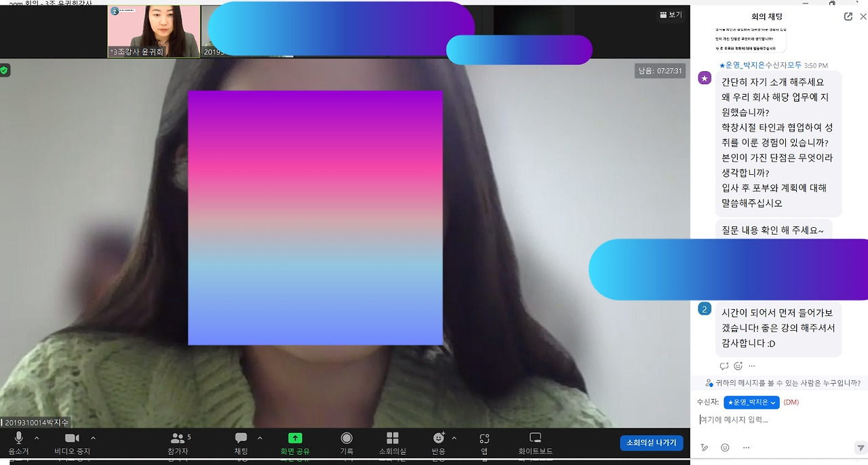The width and height of the screenshot is (868, 465).
Task: Open the 참가자 participants panel
Action: pos(178,443)
